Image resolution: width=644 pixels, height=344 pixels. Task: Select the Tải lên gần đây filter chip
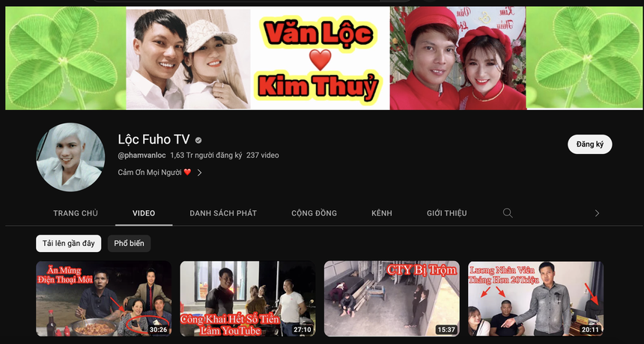coord(69,243)
